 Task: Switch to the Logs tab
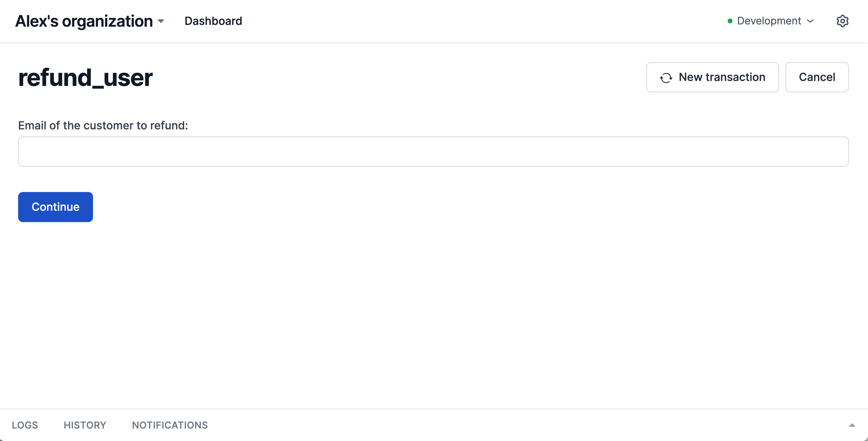coord(25,425)
